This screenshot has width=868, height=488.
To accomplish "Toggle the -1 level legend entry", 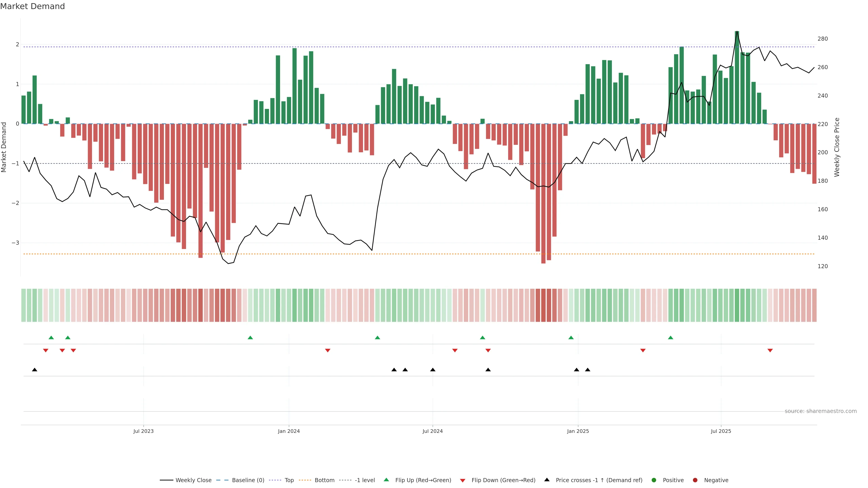I will tap(365, 480).
